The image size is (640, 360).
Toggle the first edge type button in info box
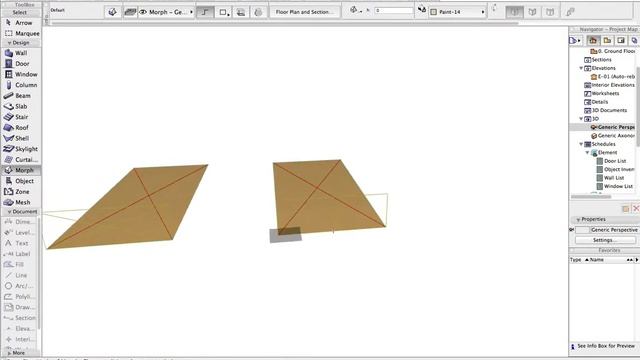(x=514, y=12)
